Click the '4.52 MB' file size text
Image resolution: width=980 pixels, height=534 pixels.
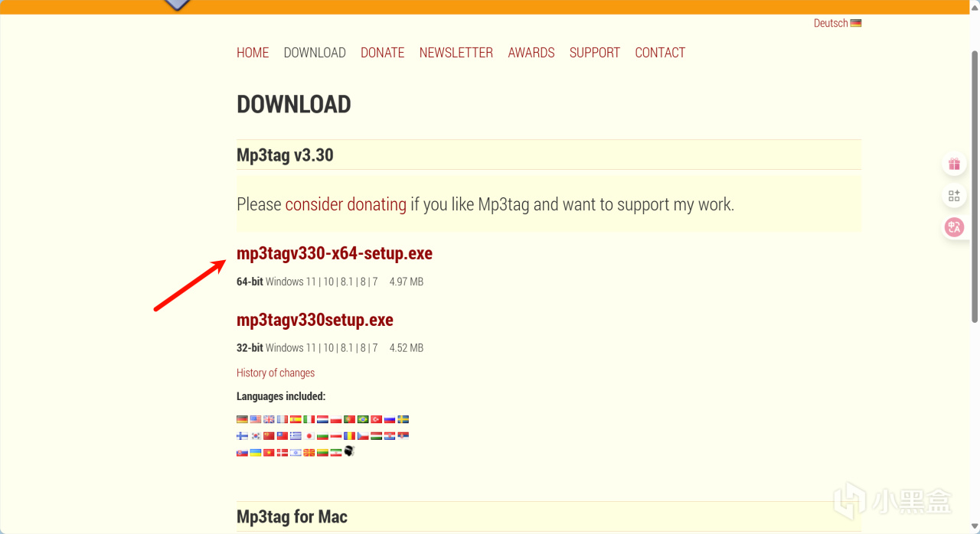pyautogui.click(x=407, y=347)
